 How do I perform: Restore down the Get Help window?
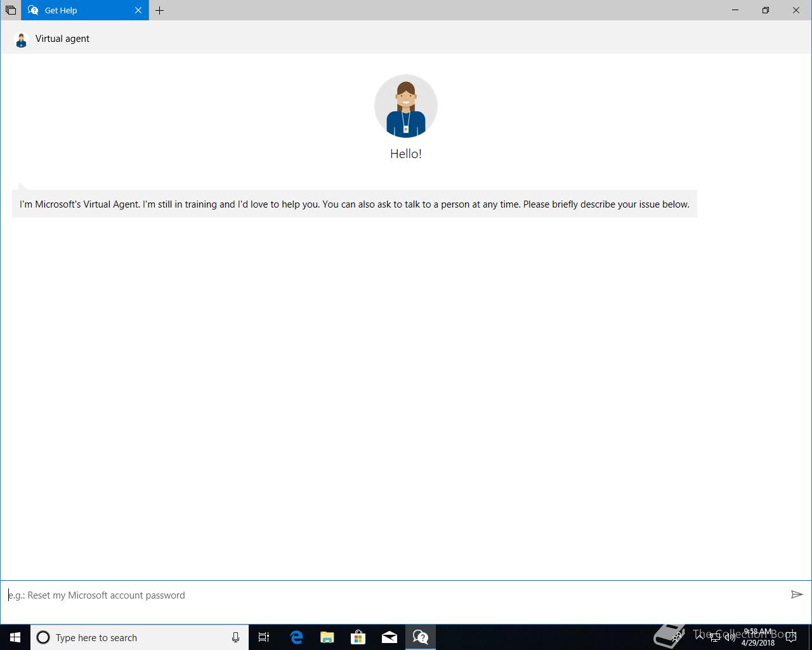tap(766, 10)
